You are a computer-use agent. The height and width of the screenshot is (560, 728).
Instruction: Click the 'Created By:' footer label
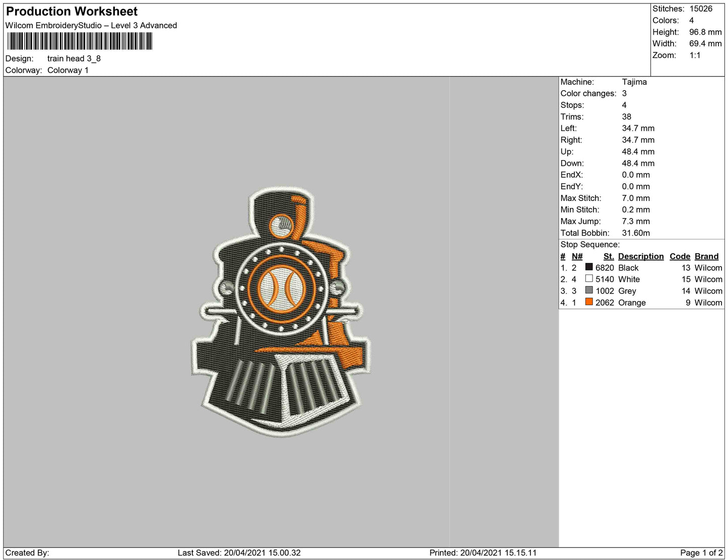coord(27,552)
